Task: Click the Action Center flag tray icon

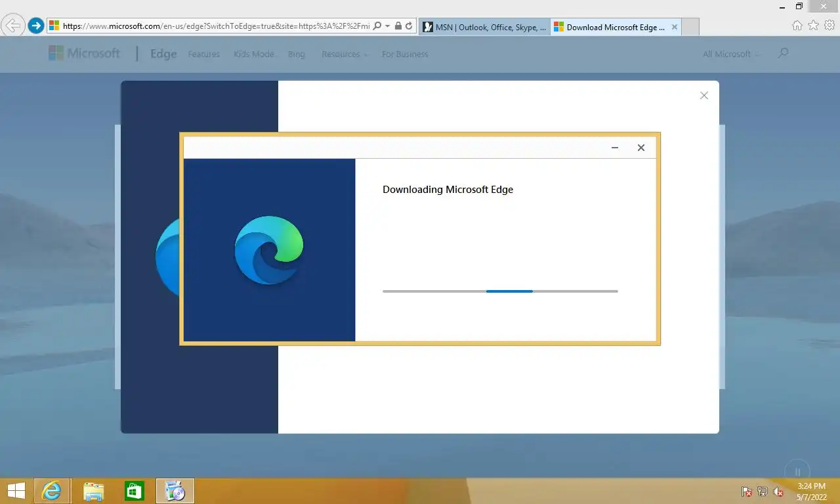Action: [747, 492]
